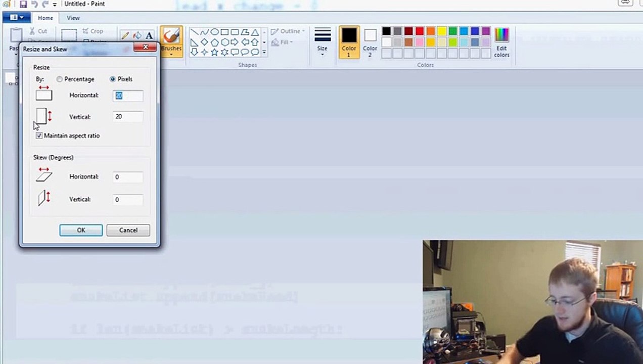Click the Redo arrow in title bar
The height and width of the screenshot is (364, 643).
coord(45,4)
